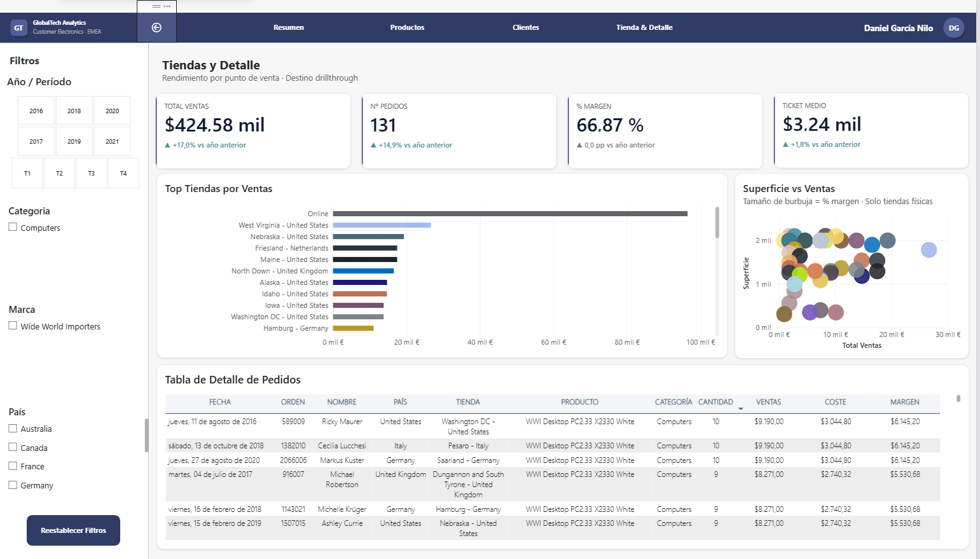Click the detail table vertical scrollbar
Screen dimensions: 980x559
coord(958,399)
